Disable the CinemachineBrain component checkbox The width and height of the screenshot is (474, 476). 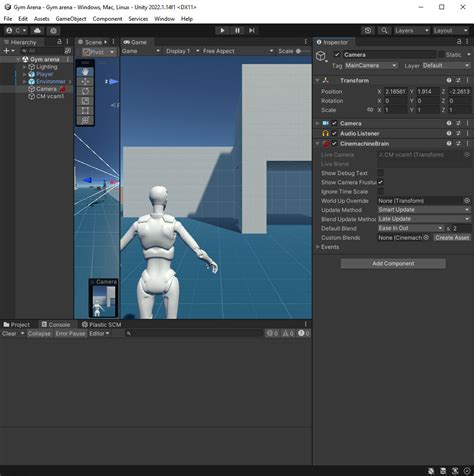[334, 143]
